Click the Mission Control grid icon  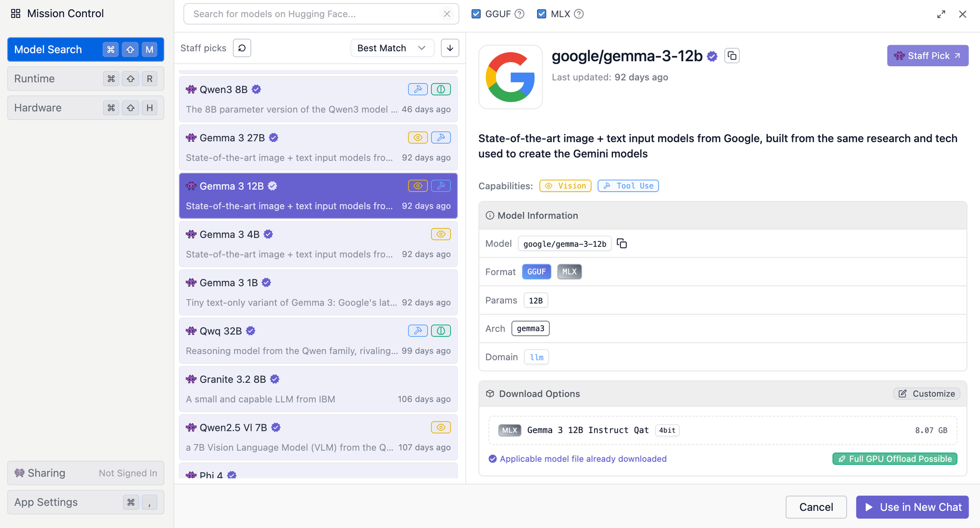tap(16, 14)
